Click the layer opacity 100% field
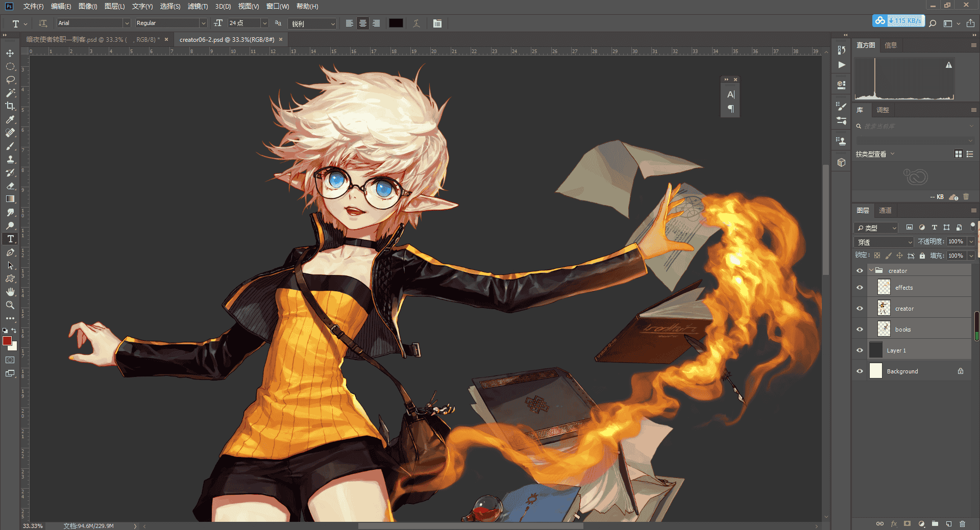Screen dimensions: 980x530 tap(956, 241)
